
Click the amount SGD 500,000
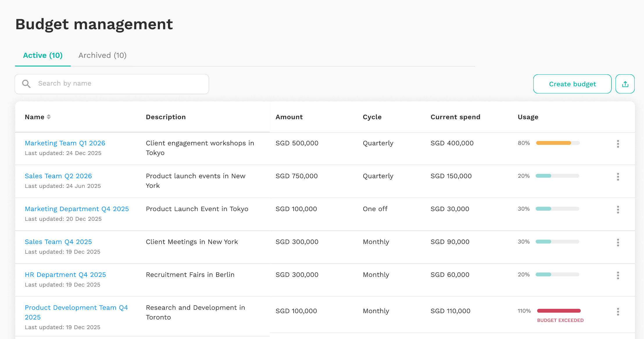pos(297,143)
